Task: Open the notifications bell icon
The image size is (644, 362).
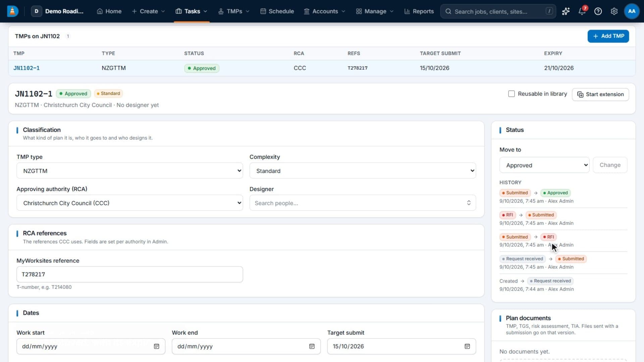Action: pos(582,11)
